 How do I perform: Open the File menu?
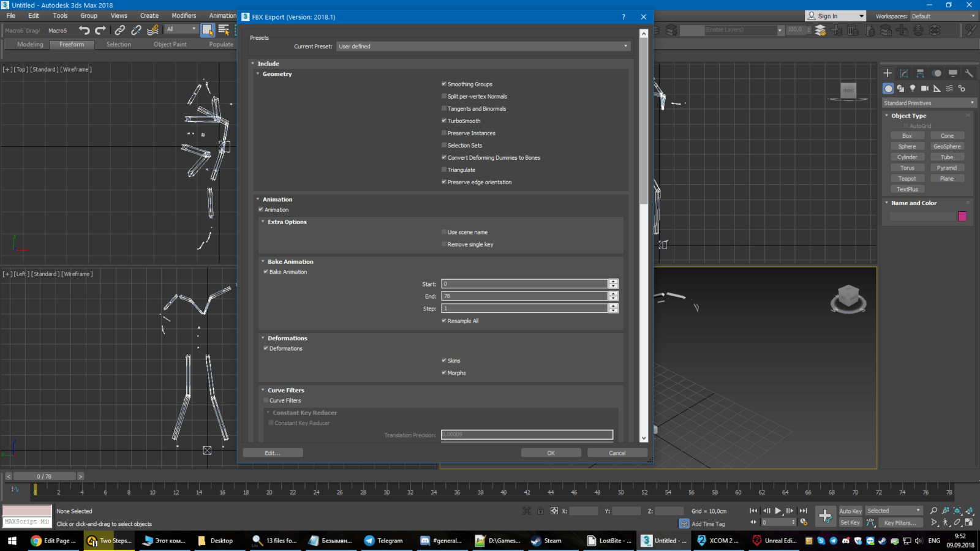click(x=11, y=16)
